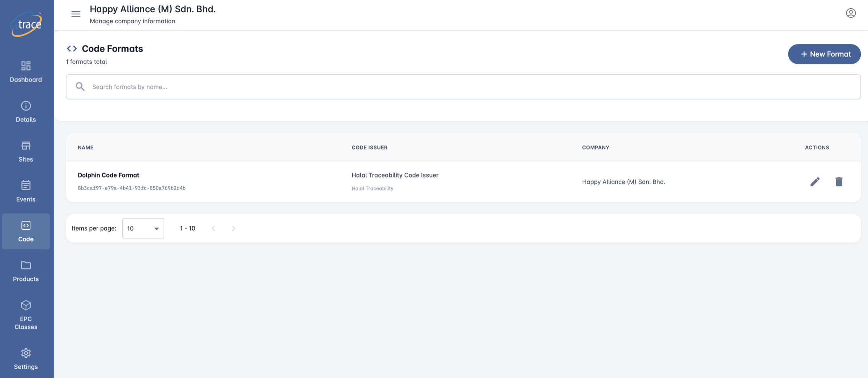Go to next page arrow
Screen dimensions: 868x378
(233, 228)
